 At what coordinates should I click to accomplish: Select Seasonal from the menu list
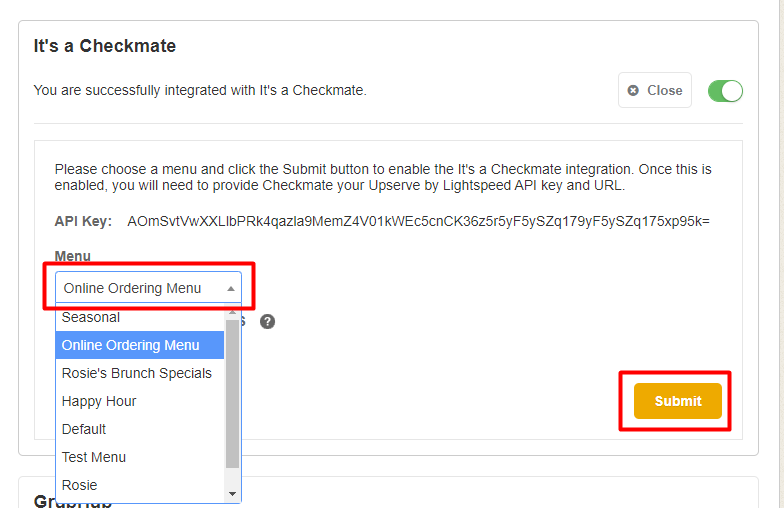pos(91,317)
